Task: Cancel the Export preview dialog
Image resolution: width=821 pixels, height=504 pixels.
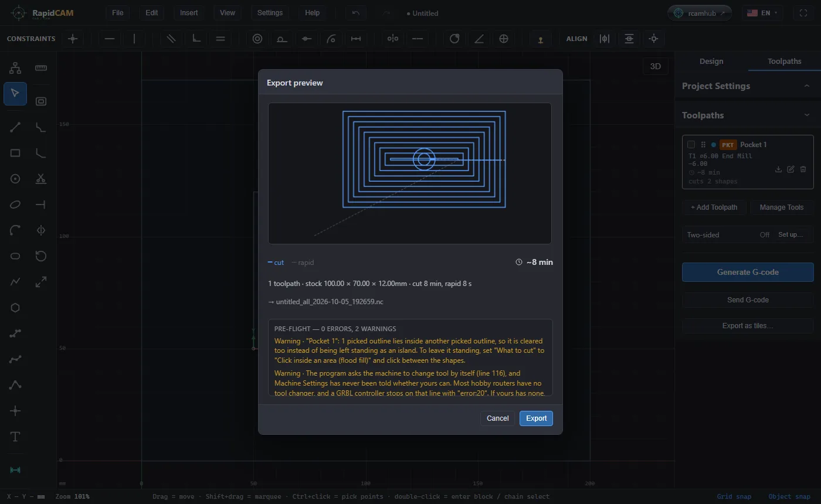Action: (x=498, y=418)
